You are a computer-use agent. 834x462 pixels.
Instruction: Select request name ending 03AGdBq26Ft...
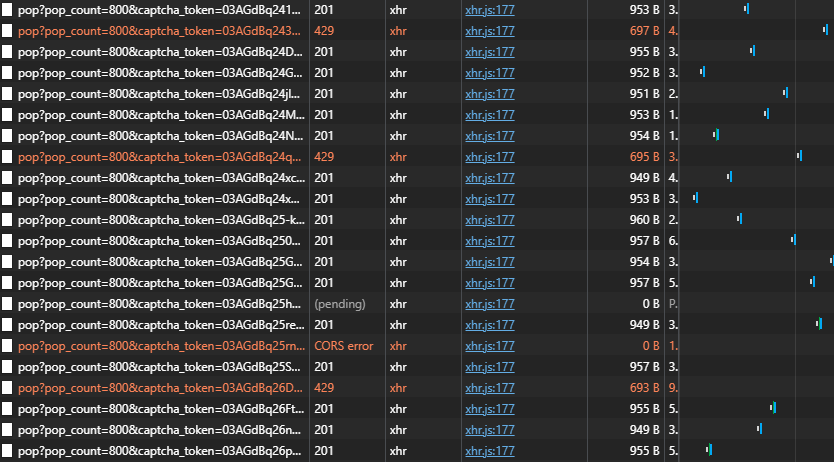coord(161,409)
